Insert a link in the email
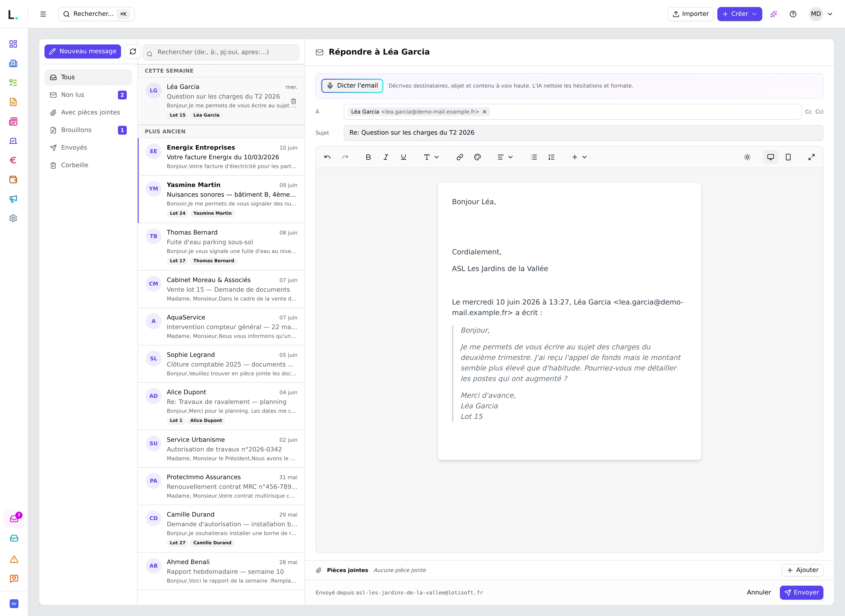Viewport: 845px width, 616px height. coord(460,157)
